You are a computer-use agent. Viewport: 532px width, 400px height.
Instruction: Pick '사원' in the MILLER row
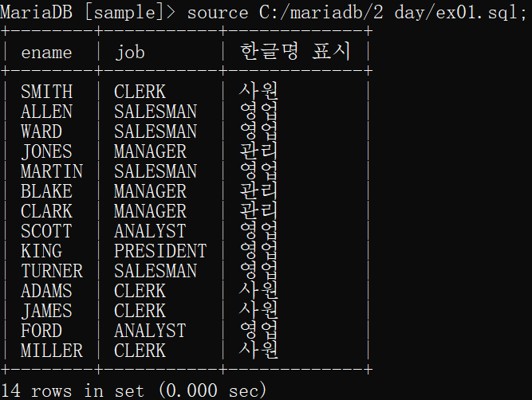[x=258, y=350]
